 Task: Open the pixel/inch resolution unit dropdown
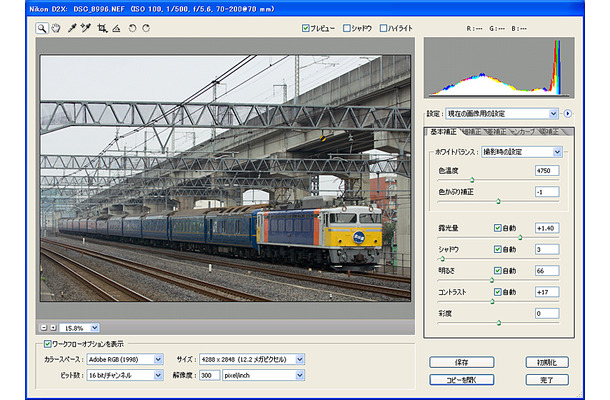click(263, 375)
